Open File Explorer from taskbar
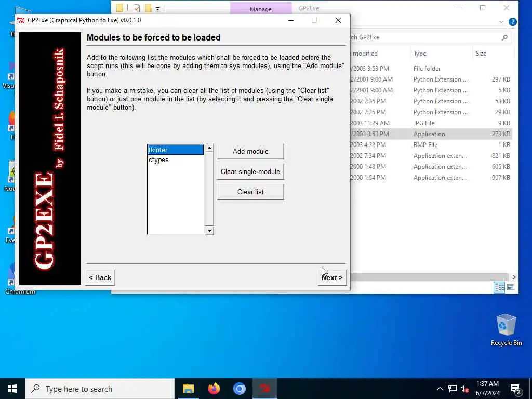The width and height of the screenshot is (532, 399). point(188,389)
